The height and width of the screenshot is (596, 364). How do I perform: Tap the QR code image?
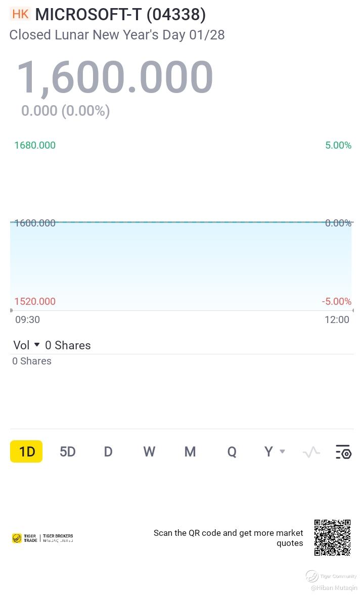[x=332, y=537]
